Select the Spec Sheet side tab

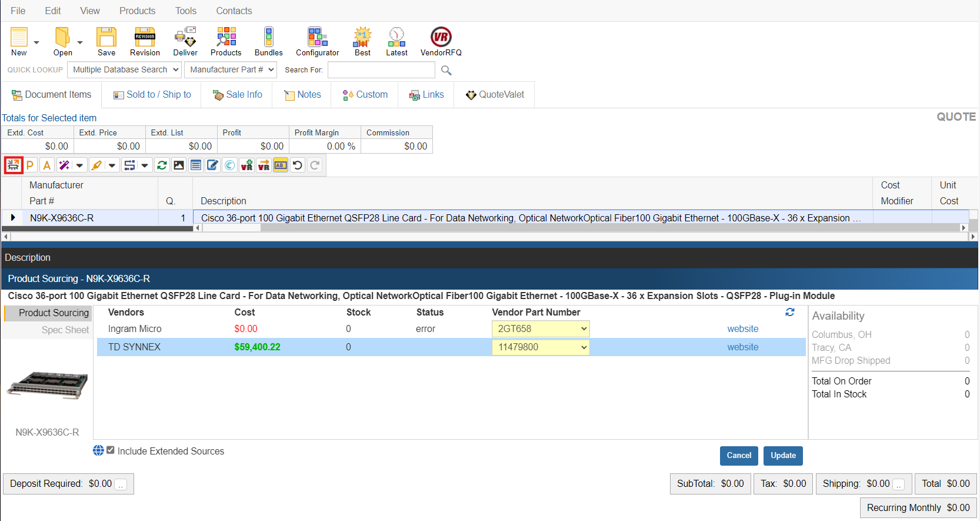[47, 330]
